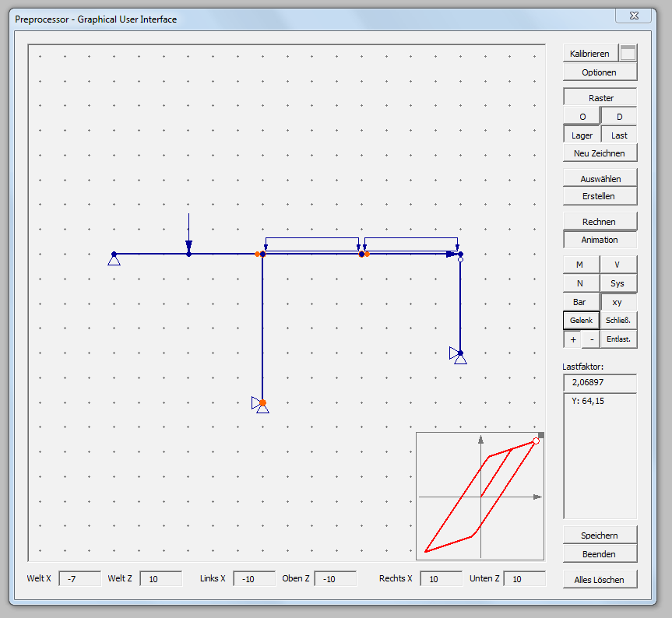Screen dimensions: 672x618
Task: Switch to Erstellen create mode
Action: 600,196
